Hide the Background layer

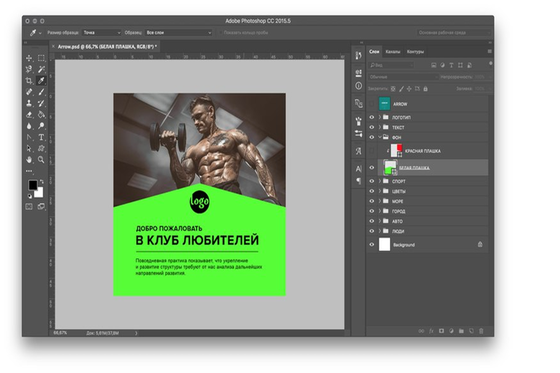[x=372, y=245]
